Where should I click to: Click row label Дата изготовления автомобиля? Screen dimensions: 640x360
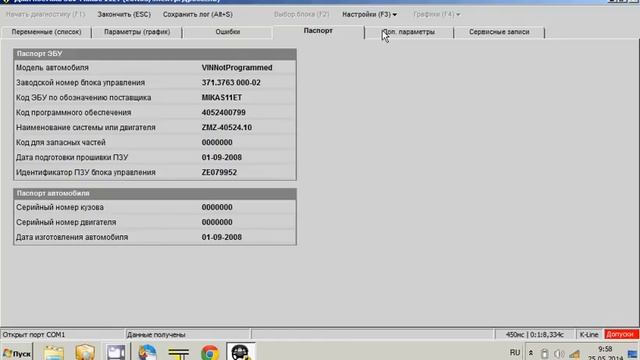tap(72, 237)
